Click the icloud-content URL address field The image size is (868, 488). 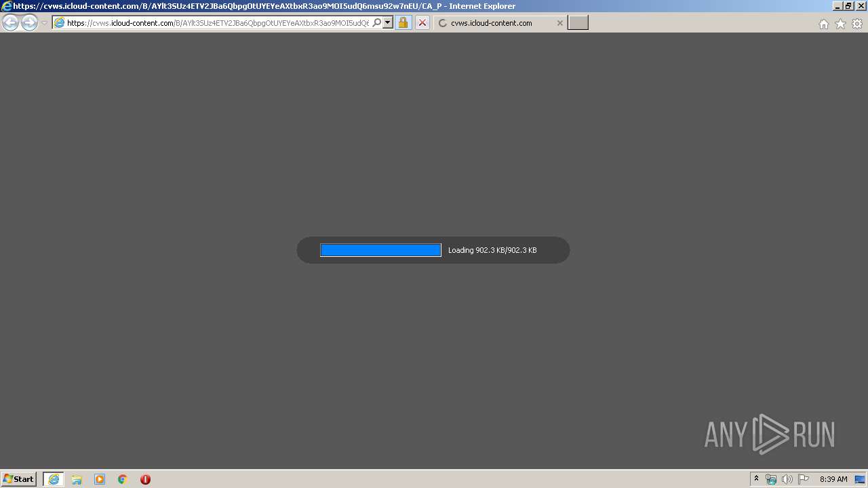click(x=218, y=23)
